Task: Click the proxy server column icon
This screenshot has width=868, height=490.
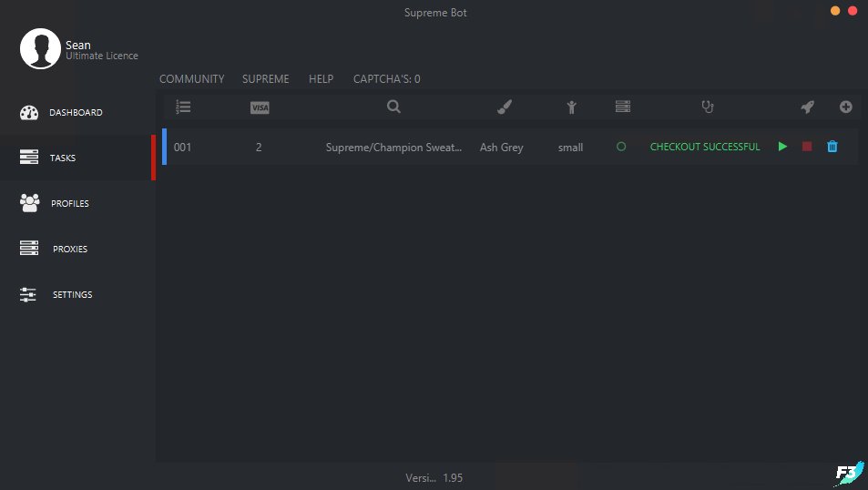Action: coord(623,107)
